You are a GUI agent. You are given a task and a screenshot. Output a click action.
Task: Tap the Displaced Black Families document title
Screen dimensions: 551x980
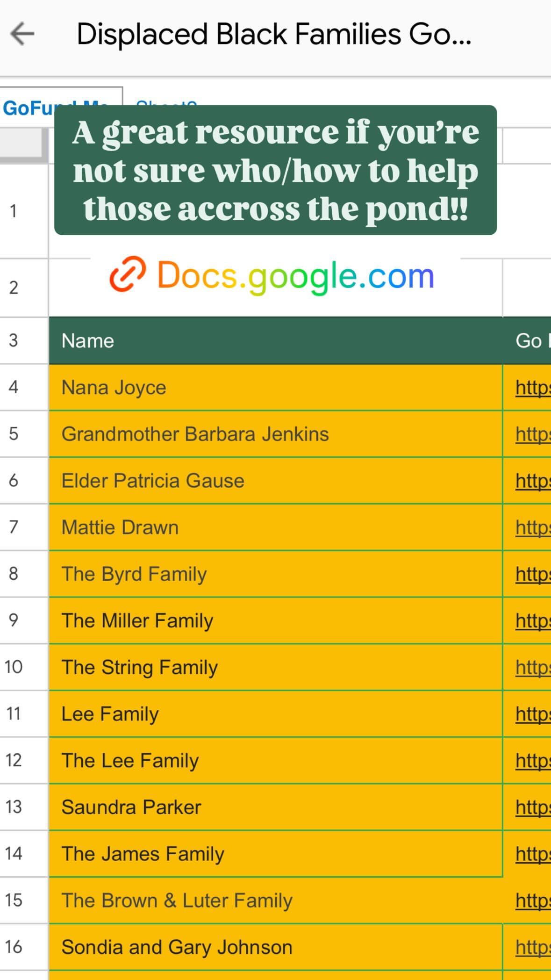click(273, 35)
